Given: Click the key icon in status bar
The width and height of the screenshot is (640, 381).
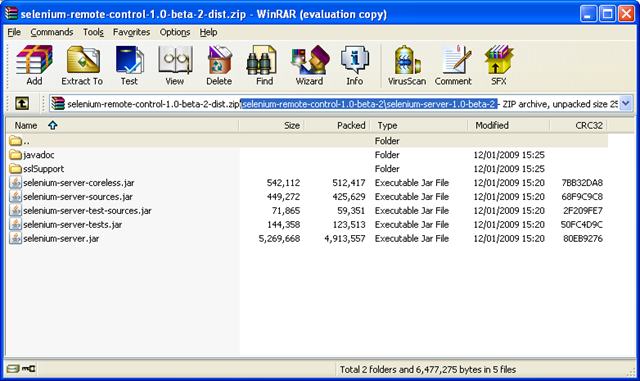Looking at the screenshot, I should [29, 369].
